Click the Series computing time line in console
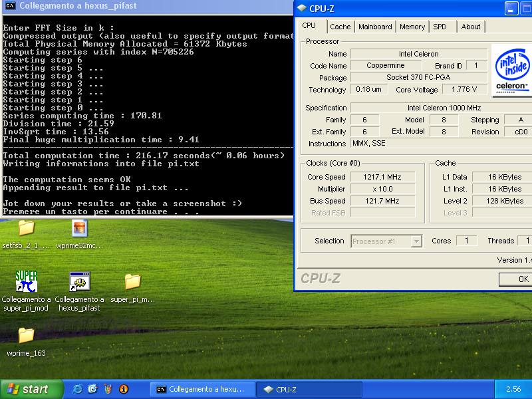 point(82,116)
